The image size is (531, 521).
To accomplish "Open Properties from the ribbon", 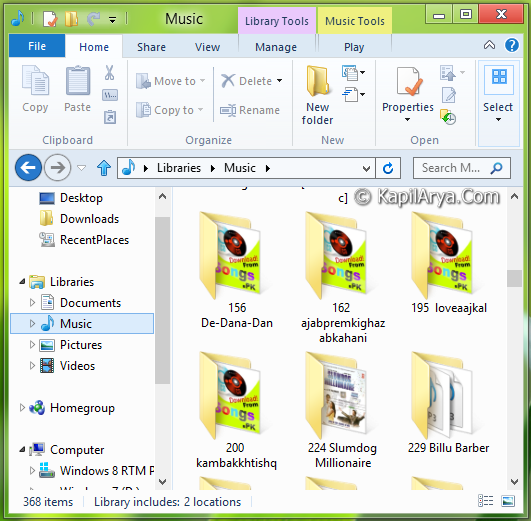I will tap(408, 93).
